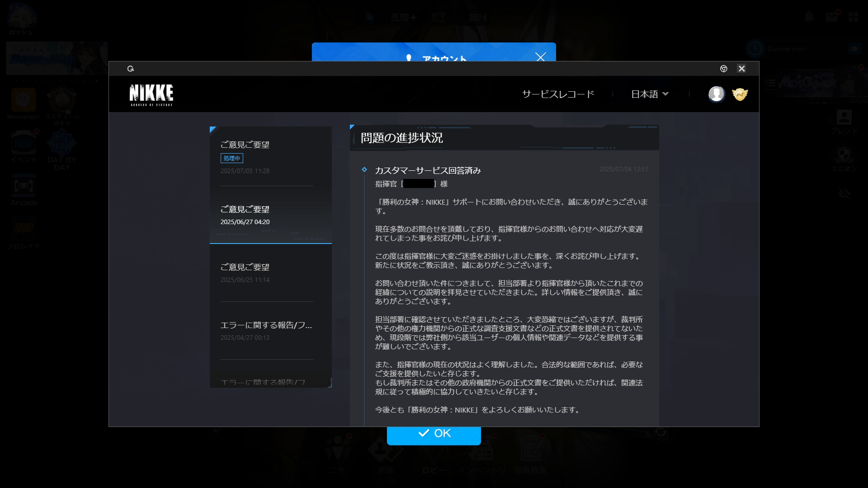Click the gold membership badge icon
The height and width of the screenshot is (488, 868).
(x=740, y=94)
